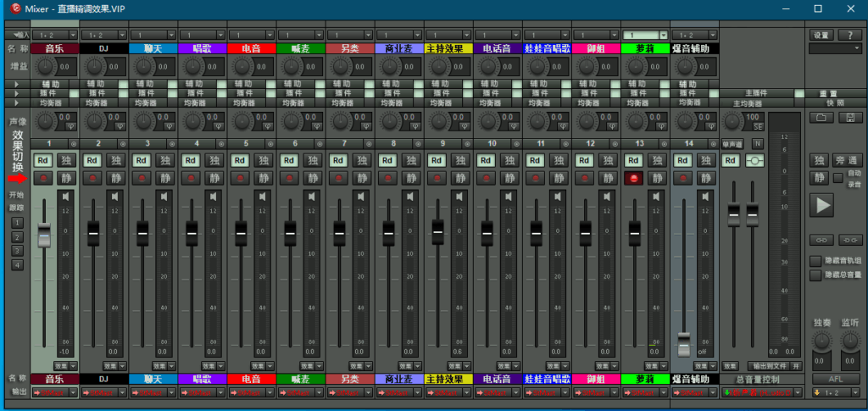Open the input dropdown of the 音乐 channel

[x=72, y=35]
